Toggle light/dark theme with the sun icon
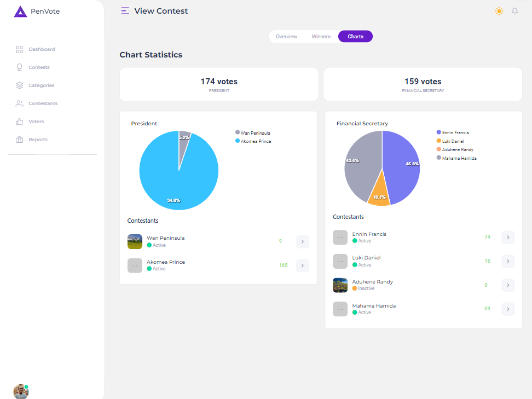The width and height of the screenshot is (532, 399). [499, 11]
